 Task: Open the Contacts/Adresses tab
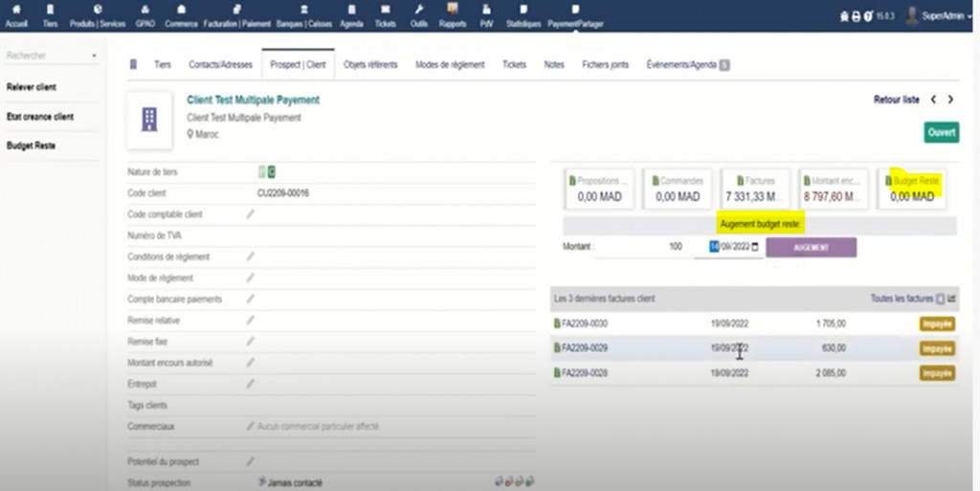[x=220, y=65]
